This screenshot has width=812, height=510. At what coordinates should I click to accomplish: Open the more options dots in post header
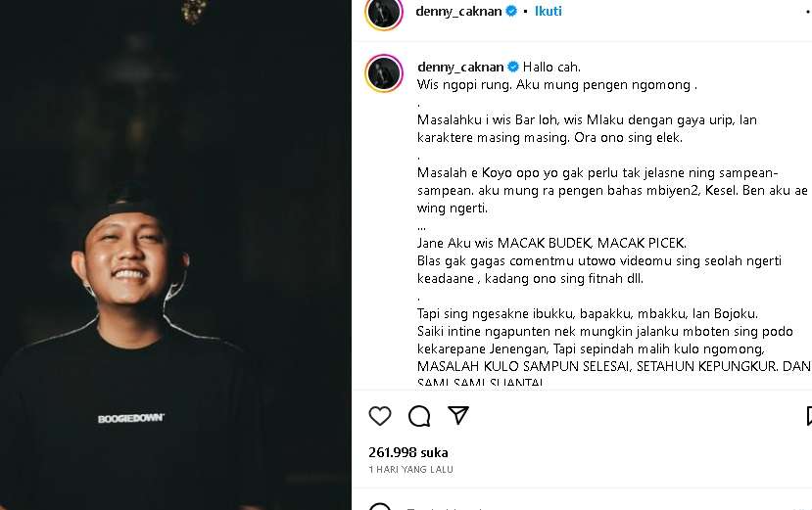tap(809, 12)
